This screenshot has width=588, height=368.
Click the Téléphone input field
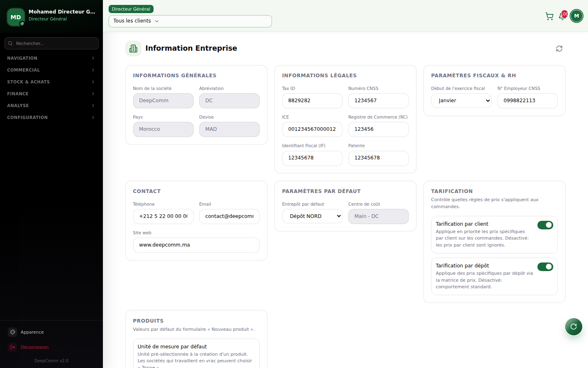(x=163, y=216)
